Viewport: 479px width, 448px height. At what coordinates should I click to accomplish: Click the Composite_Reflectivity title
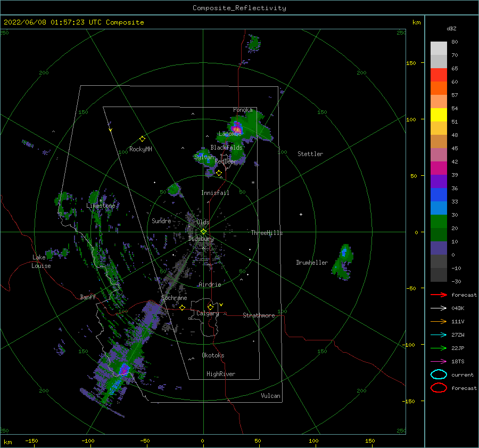240,8
